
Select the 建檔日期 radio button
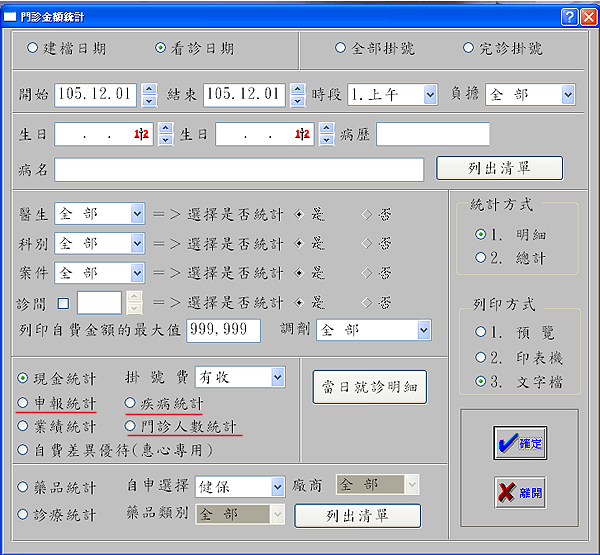tap(33, 48)
